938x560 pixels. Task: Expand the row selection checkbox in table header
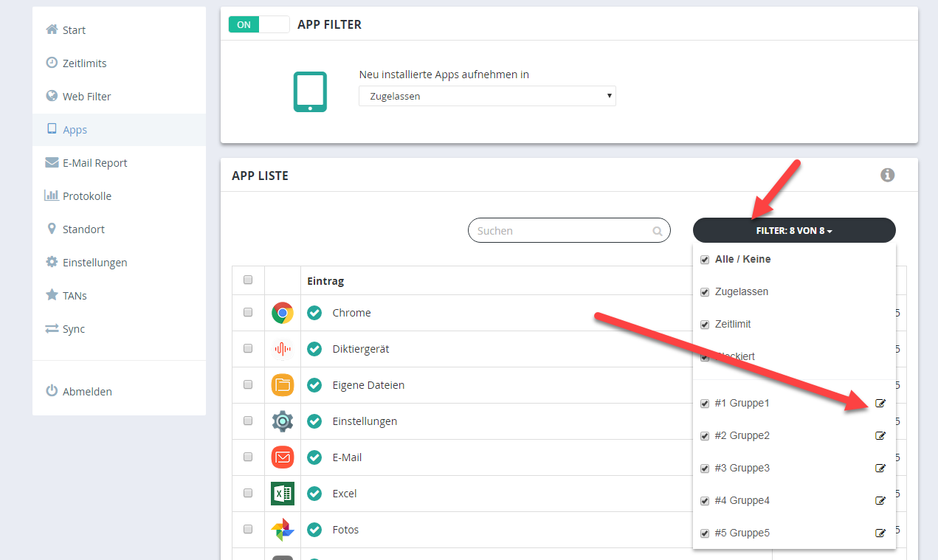(x=248, y=280)
